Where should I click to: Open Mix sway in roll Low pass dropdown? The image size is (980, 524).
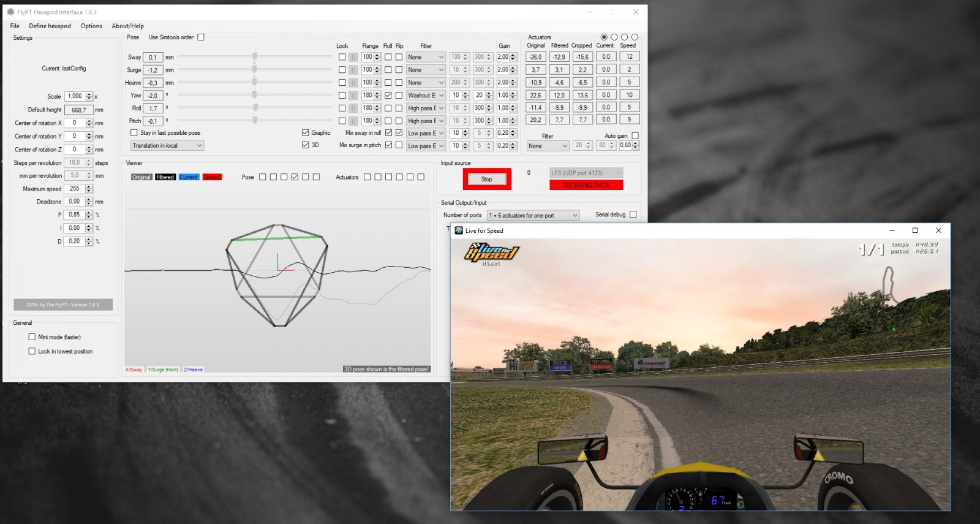tap(426, 133)
